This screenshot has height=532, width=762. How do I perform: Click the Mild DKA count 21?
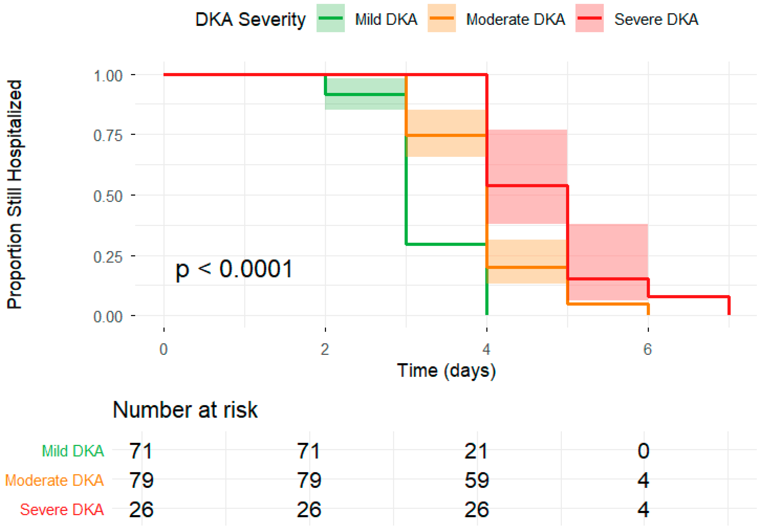[476, 451]
